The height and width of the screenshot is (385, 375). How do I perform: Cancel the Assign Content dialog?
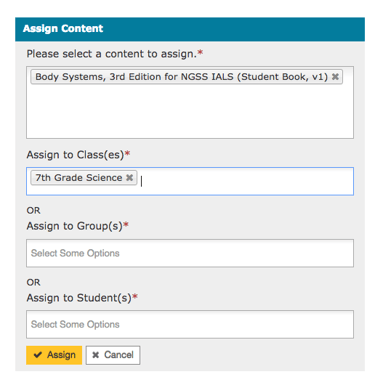[x=113, y=355]
